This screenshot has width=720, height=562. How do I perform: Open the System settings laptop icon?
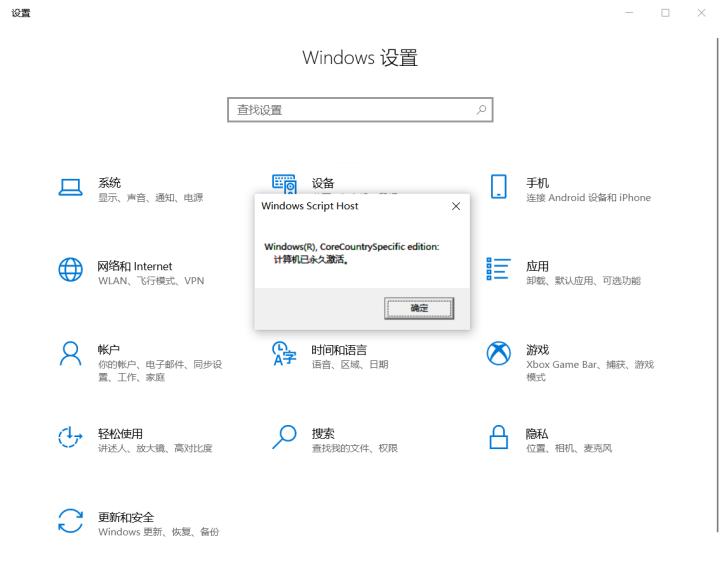click(x=71, y=187)
